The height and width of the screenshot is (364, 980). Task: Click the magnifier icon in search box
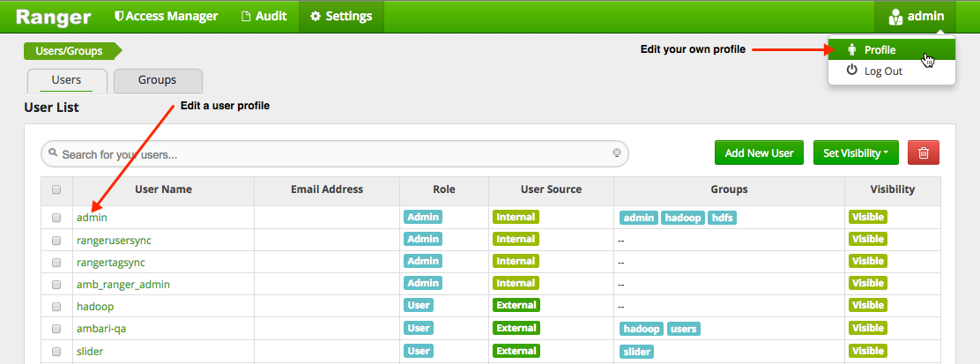pos(53,153)
